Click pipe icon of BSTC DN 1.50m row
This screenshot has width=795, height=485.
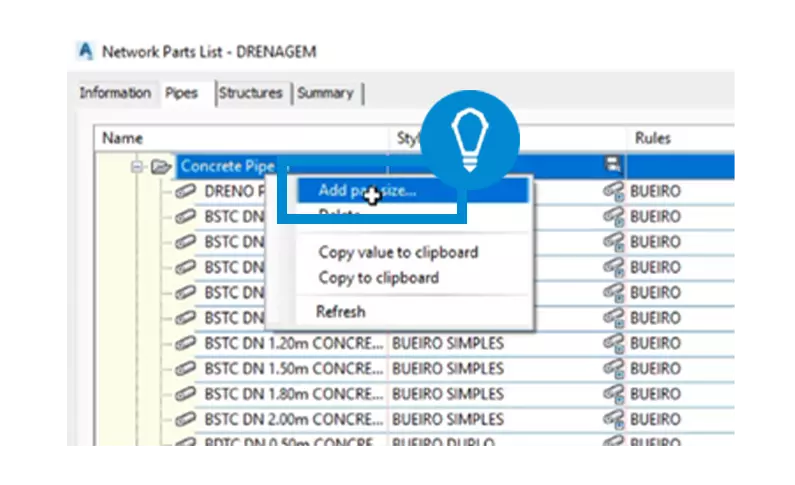coord(186,368)
